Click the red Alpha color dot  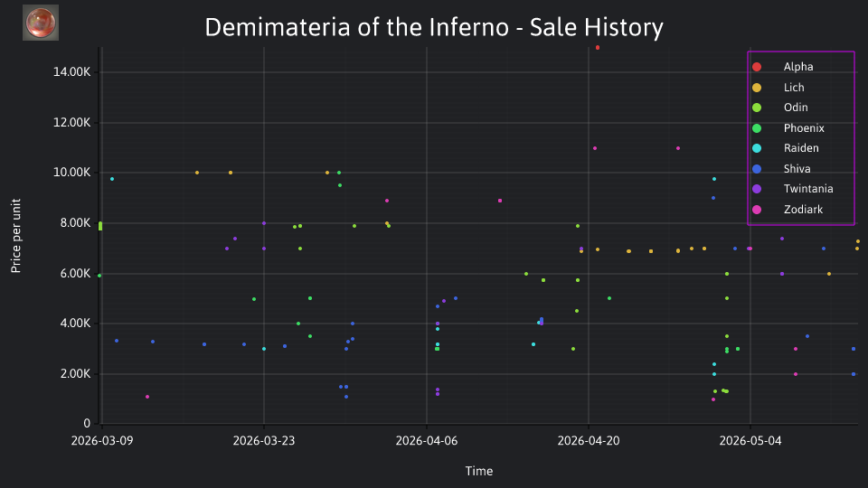757,67
